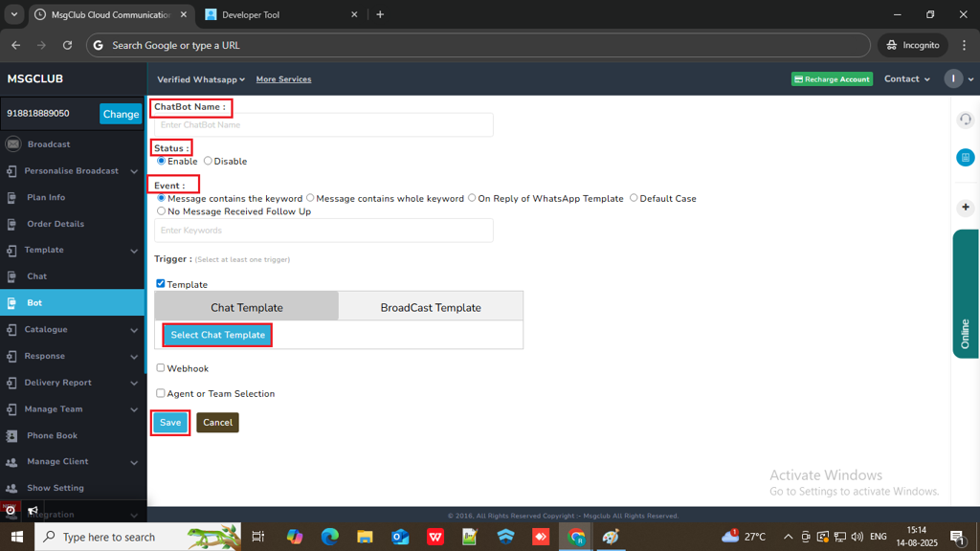This screenshot has width=980, height=551.
Task: Select Message contains the keyword option
Action: coord(161,198)
